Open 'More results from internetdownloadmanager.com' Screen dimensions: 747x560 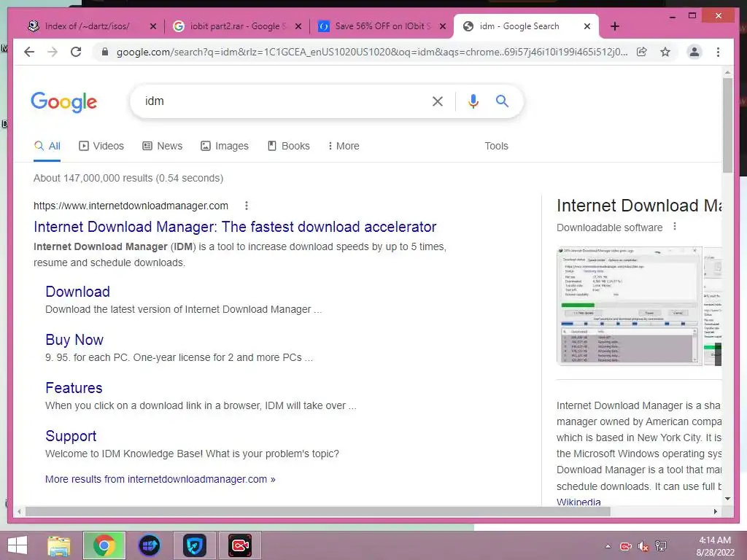click(x=160, y=479)
